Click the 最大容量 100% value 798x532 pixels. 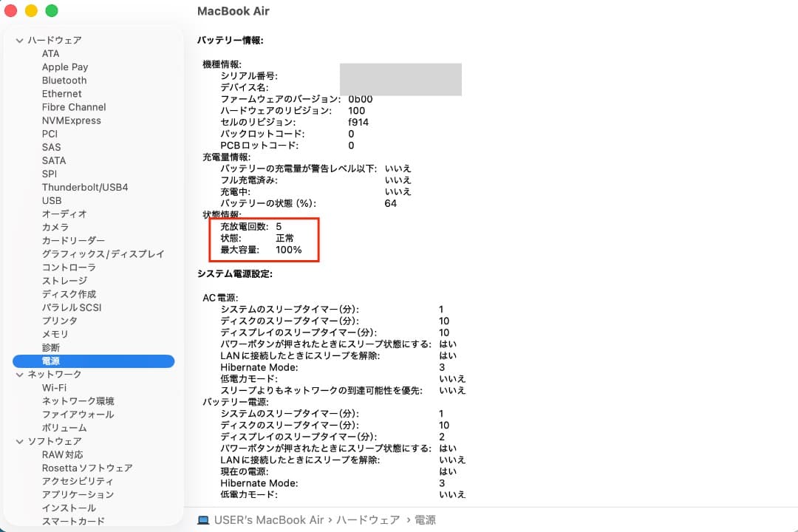point(289,250)
